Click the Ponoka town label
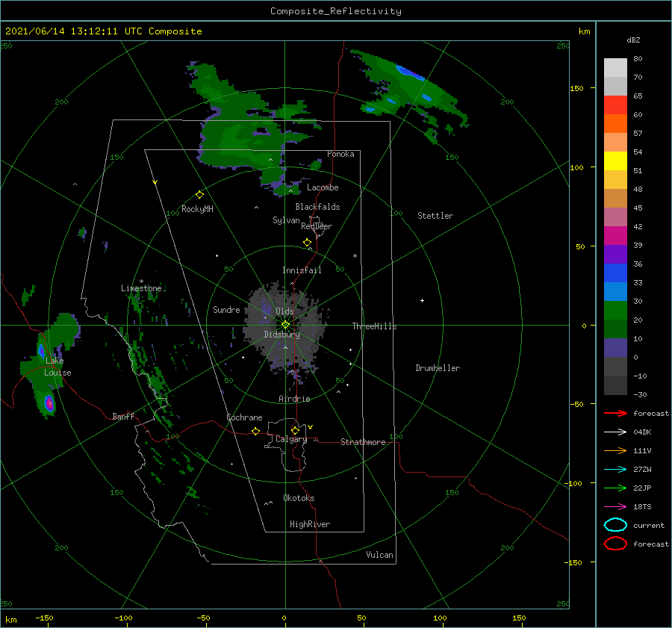The width and height of the screenshot is (672, 628). [x=340, y=154]
